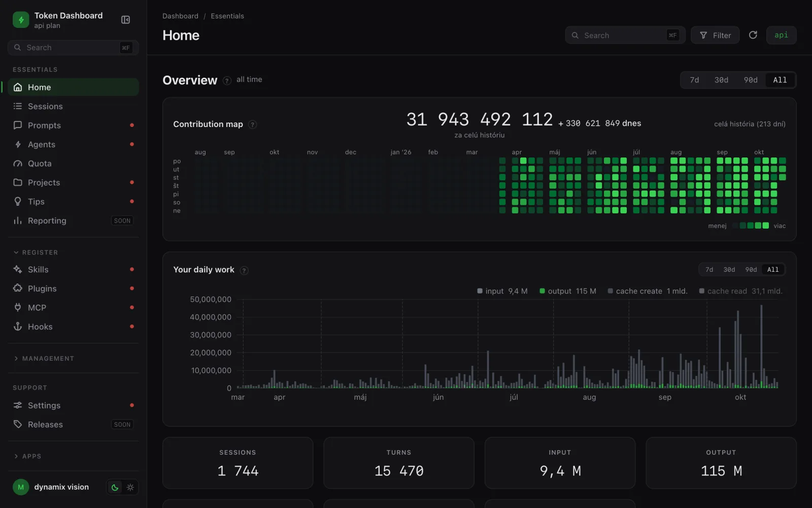Click the Sessions list icon
The image size is (812, 508).
click(x=18, y=106)
